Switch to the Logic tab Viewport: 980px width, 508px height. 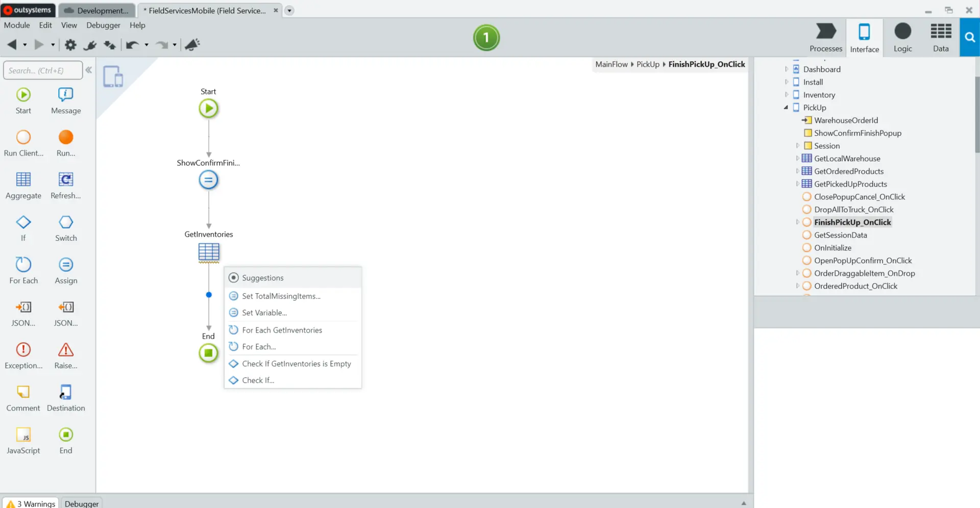pyautogui.click(x=902, y=38)
